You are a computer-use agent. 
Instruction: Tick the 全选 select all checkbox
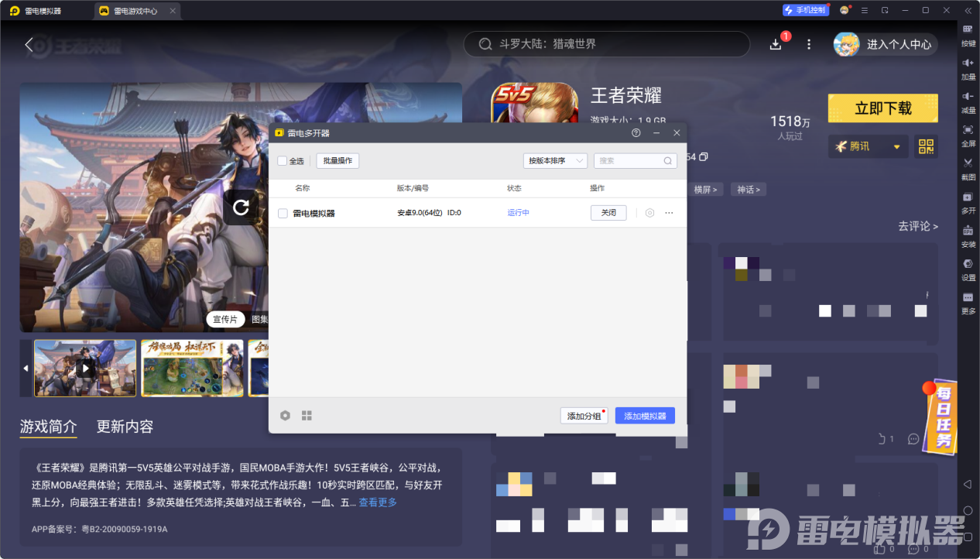coord(283,161)
